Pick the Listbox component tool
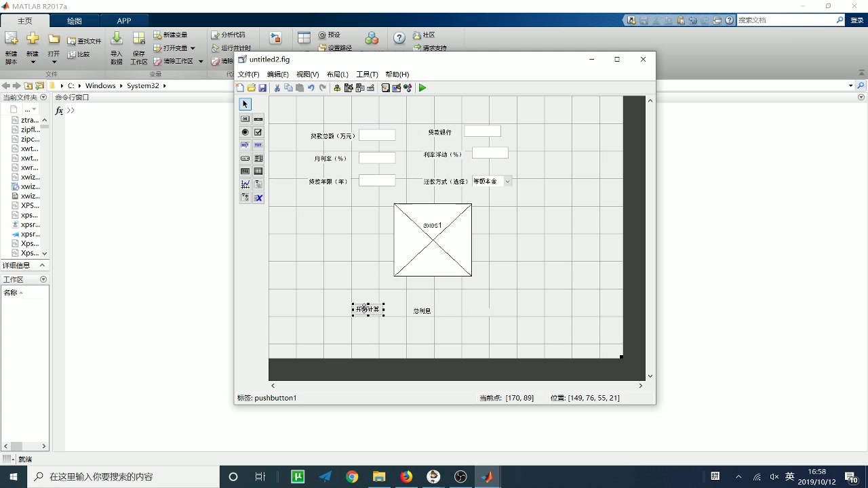Screen dimensions: 868x488 pyautogui.click(x=258, y=159)
